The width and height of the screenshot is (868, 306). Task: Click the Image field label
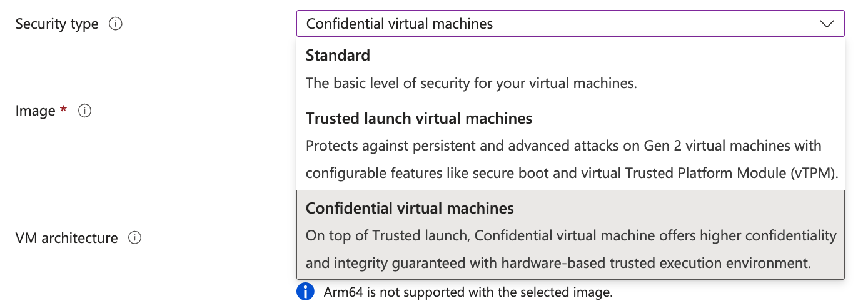(36, 111)
